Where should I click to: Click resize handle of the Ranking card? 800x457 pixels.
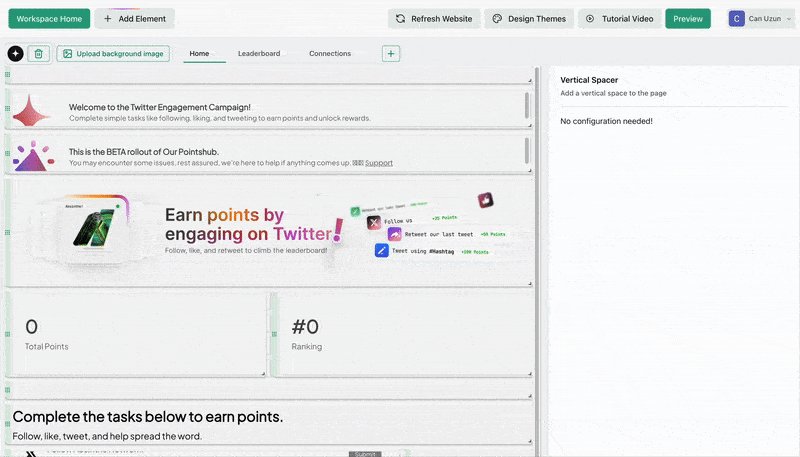tap(530, 374)
